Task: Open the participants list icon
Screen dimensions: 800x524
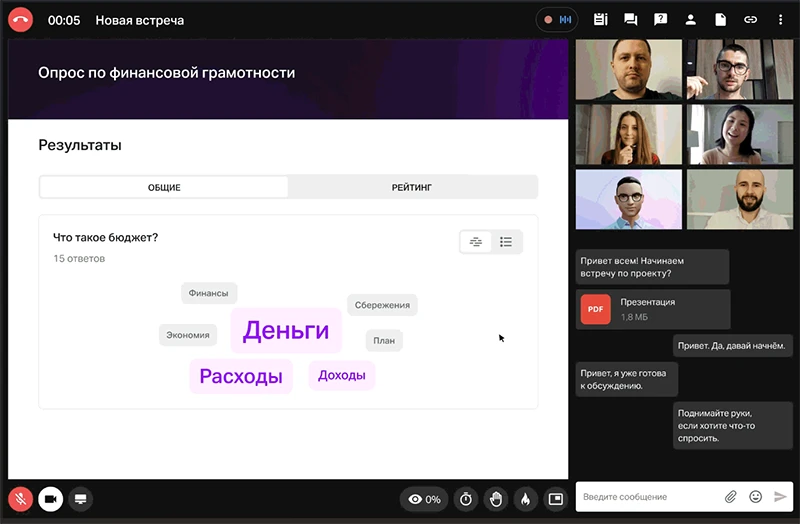Action: click(x=690, y=20)
